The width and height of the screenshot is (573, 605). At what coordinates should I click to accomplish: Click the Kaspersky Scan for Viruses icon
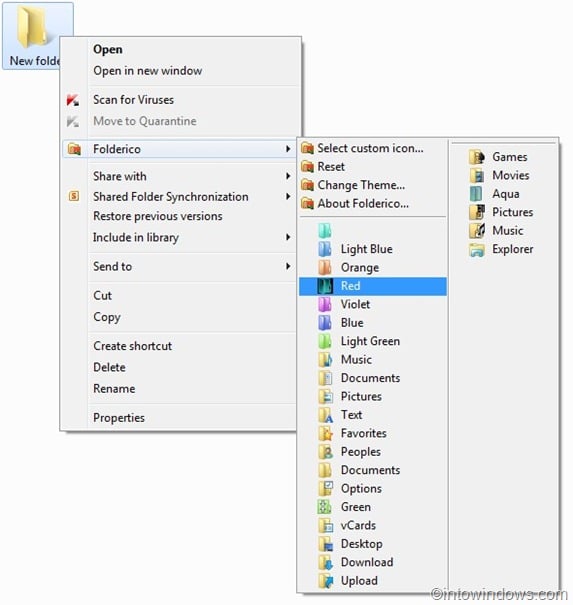73,100
